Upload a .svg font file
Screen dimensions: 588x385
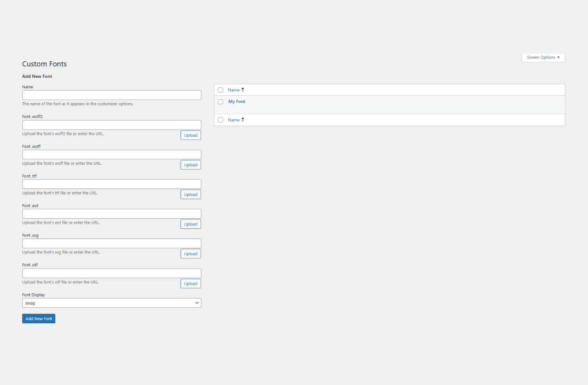pyautogui.click(x=191, y=254)
